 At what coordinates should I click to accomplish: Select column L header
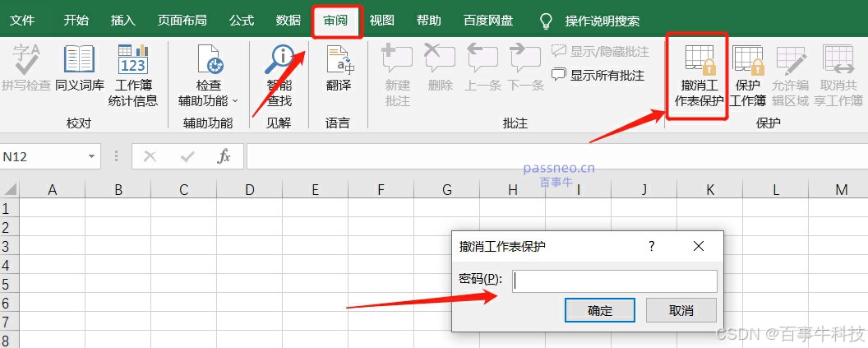(x=776, y=190)
